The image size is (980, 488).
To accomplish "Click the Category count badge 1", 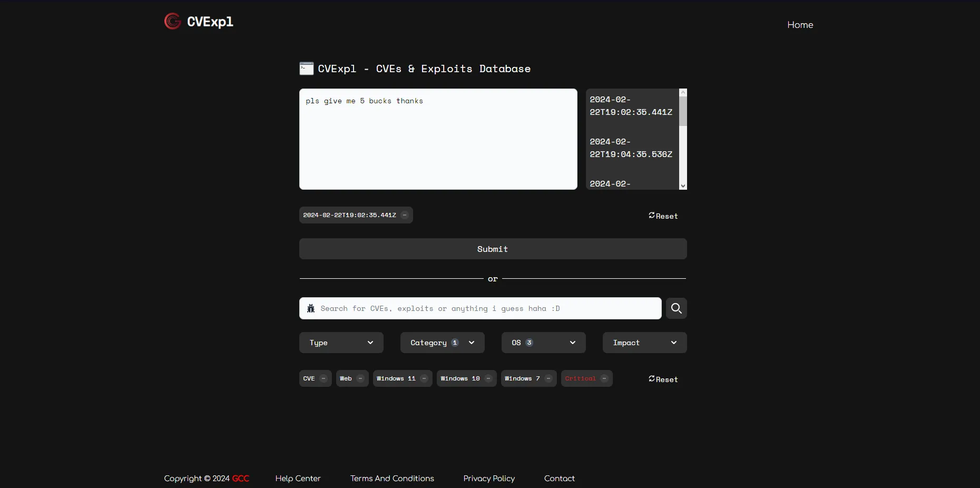I will pos(455,343).
